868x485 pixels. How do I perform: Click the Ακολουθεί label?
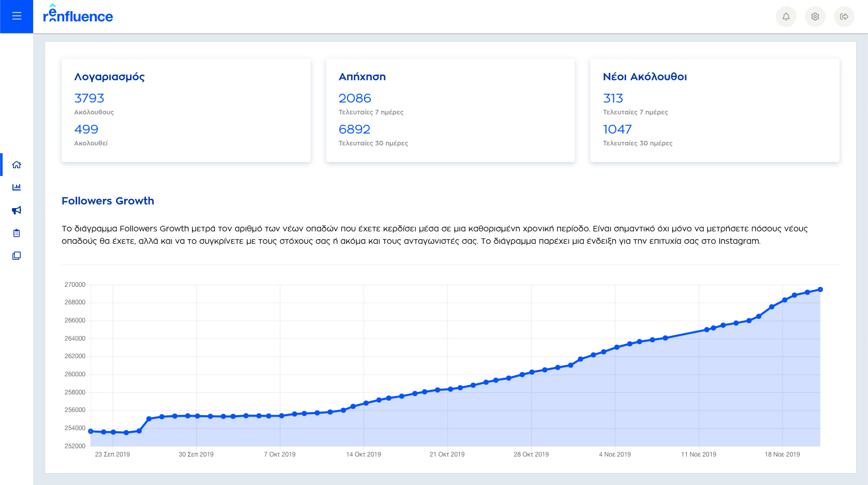pyautogui.click(x=91, y=143)
